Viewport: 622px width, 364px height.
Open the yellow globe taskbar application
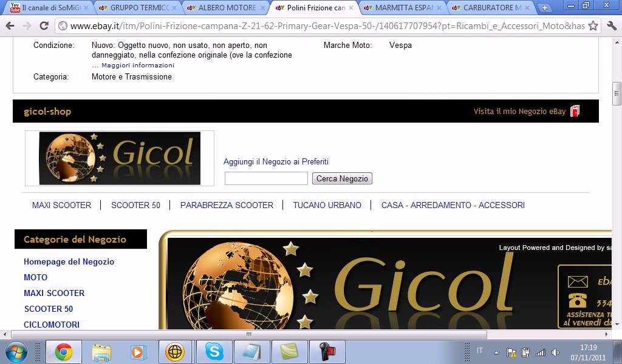pos(175,352)
